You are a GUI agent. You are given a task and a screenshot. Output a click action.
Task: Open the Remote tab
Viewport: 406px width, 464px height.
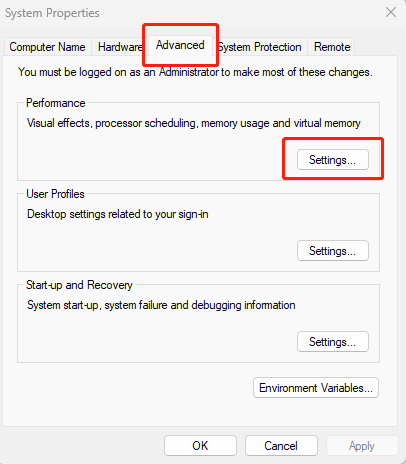pyautogui.click(x=332, y=47)
